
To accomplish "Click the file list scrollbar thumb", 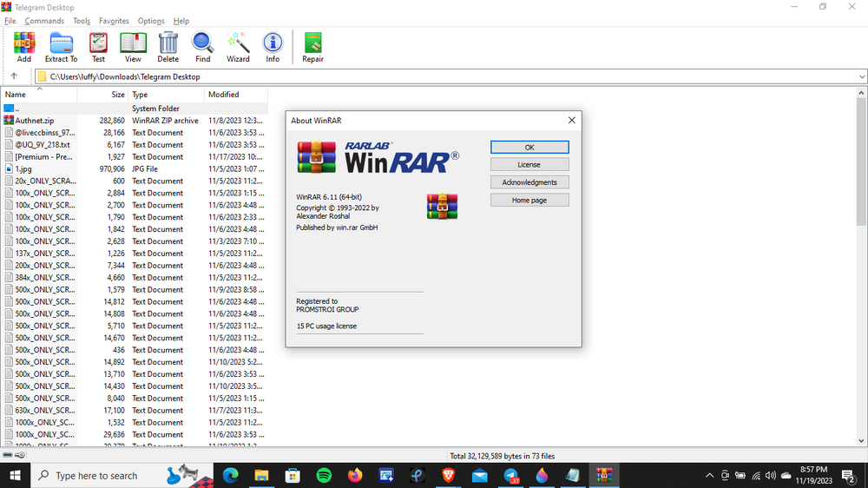I will pyautogui.click(x=861, y=162).
